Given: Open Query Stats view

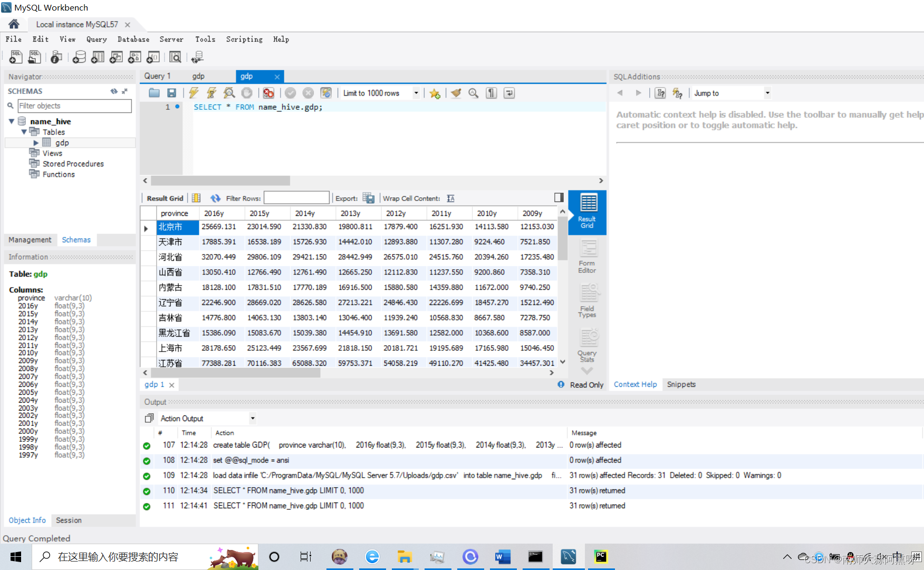Looking at the screenshot, I should pos(587,346).
